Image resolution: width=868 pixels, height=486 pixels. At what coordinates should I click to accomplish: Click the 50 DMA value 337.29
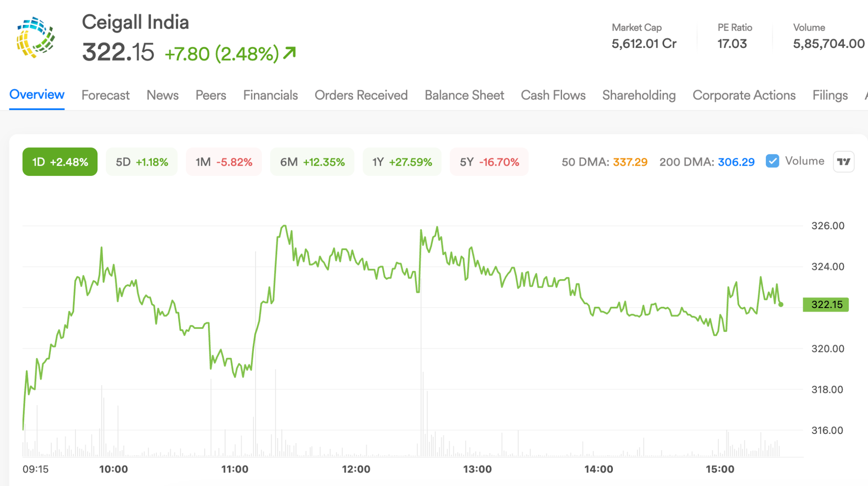pyautogui.click(x=630, y=162)
